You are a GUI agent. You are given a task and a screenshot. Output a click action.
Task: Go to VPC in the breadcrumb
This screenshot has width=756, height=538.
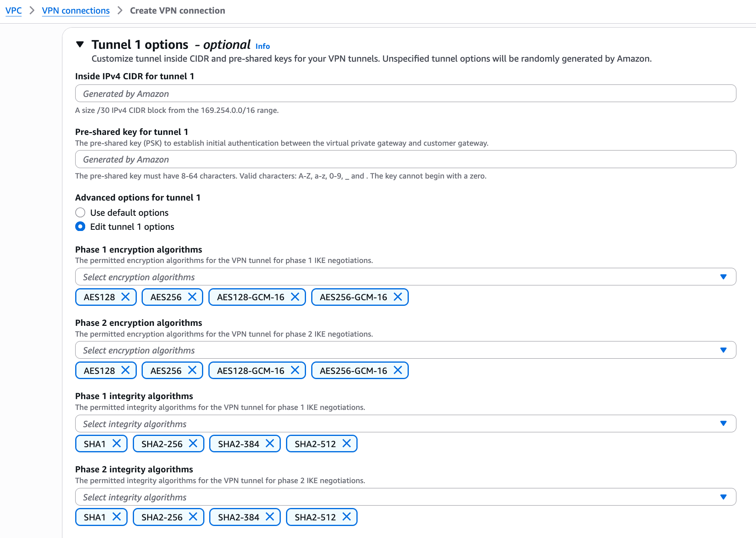14,10
